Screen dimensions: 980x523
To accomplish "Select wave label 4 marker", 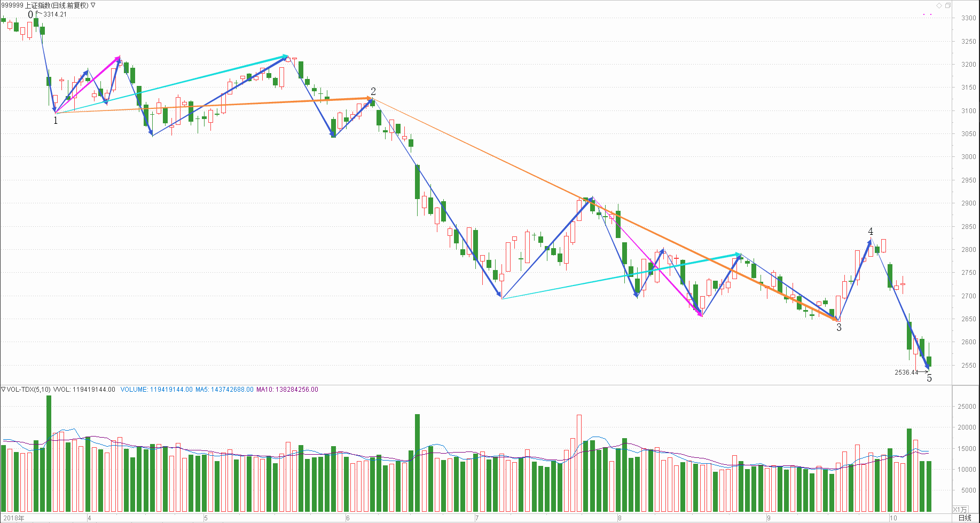I will coord(871,232).
